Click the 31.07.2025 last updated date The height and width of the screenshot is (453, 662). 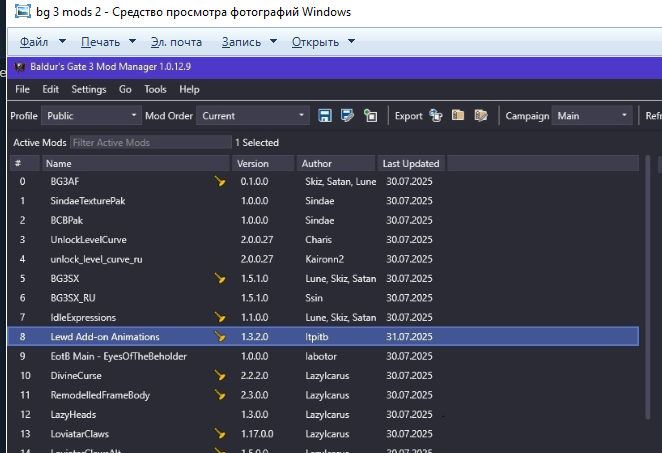tap(409, 337)
